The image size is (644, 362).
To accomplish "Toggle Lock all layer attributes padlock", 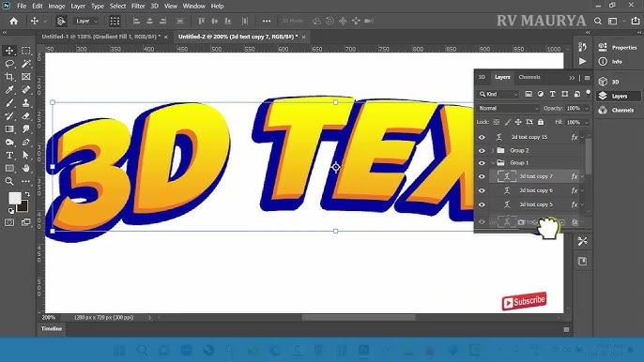I will pyautogui.click(x=541, y=122).
